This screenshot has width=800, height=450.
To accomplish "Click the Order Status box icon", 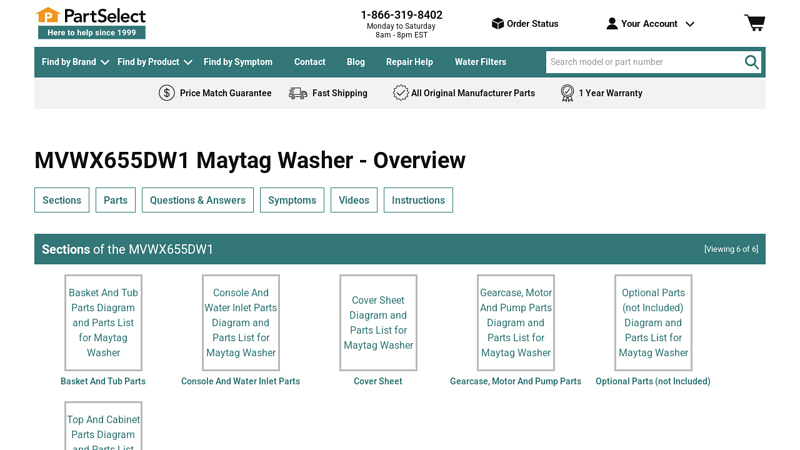I will [497, 23].
